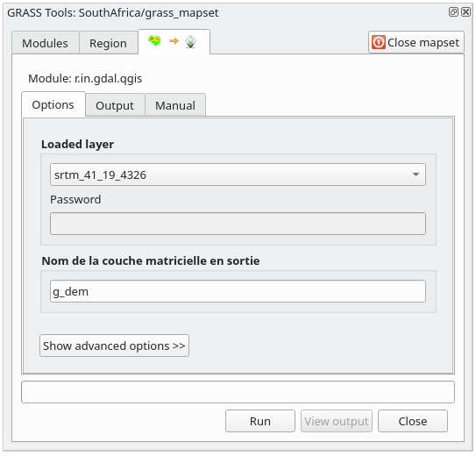
Task: Click the GRASS Tools: SouthAfrica/grass_mapset title
Action: point(112,13)
